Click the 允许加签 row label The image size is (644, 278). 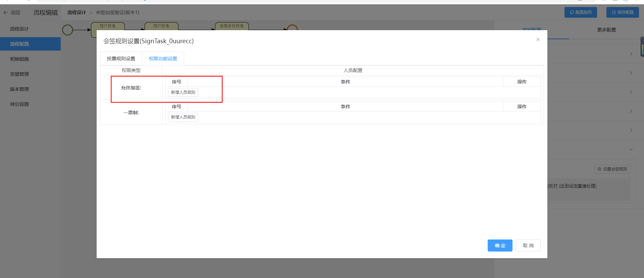pyautogui.click(x=131, y=88)
